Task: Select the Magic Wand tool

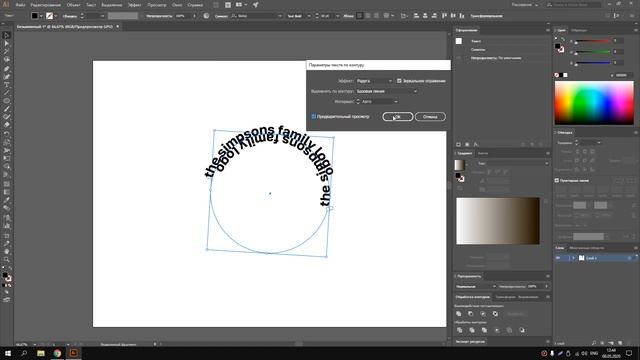Action: 7,52
